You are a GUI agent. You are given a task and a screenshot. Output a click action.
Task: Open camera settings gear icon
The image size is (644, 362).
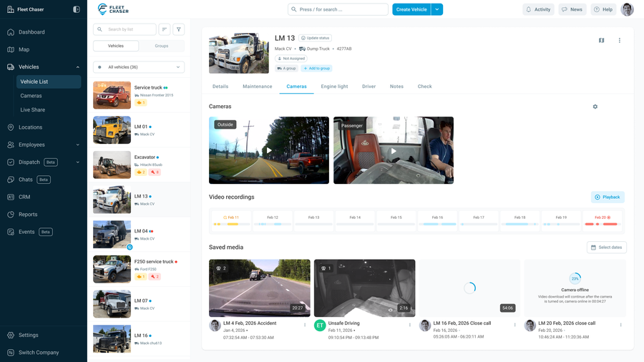pos(595,107)
